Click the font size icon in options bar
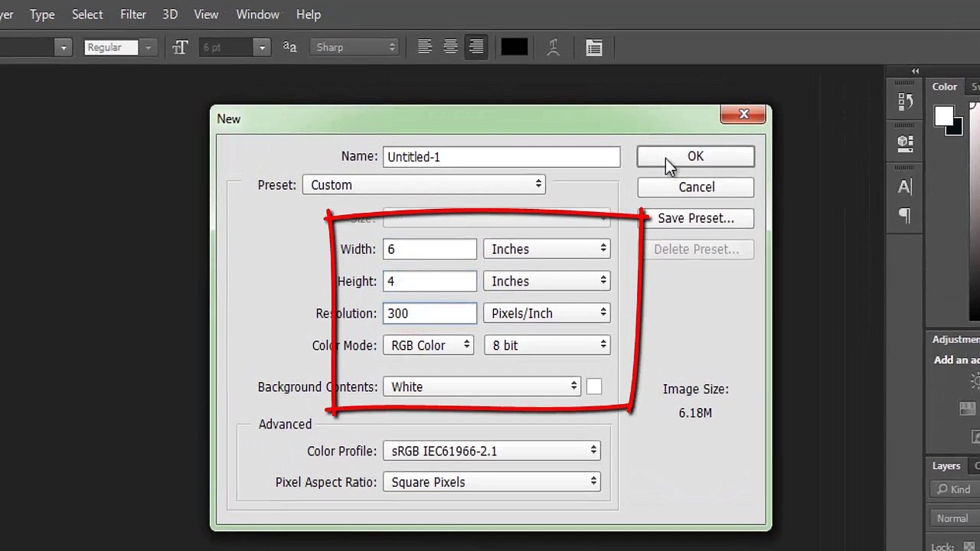 pyautogui.click(x=180, y=47)
